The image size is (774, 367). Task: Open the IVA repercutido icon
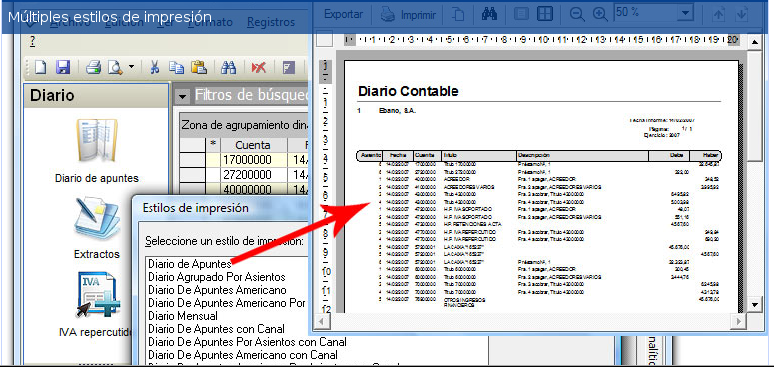coord(97,295)
